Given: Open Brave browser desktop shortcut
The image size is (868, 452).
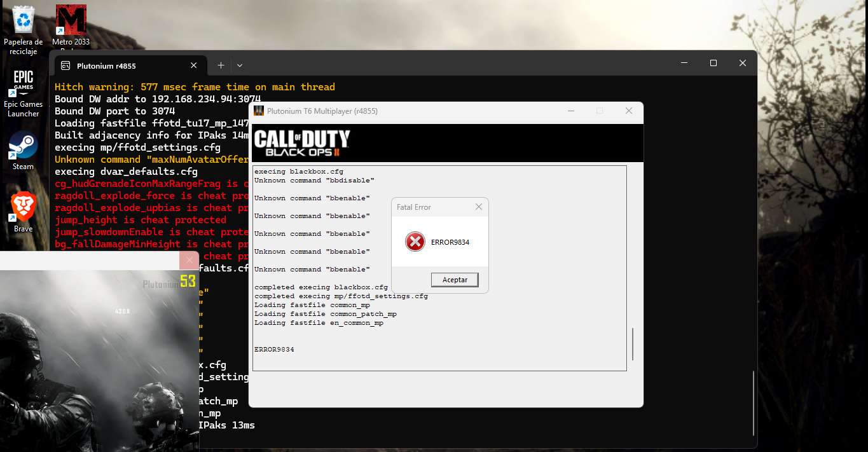Looking at the screenshot, I should (x=24, y=212).
